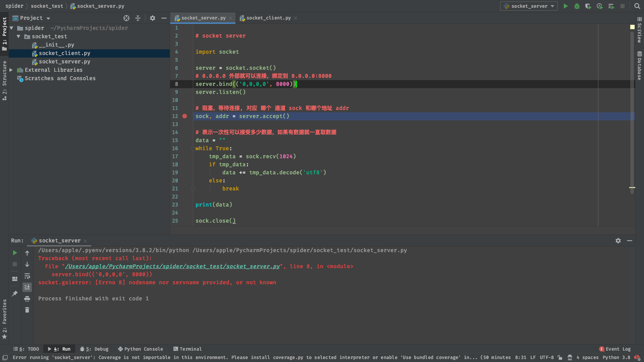Click the editor vertical scrollbar

(632, 111)
